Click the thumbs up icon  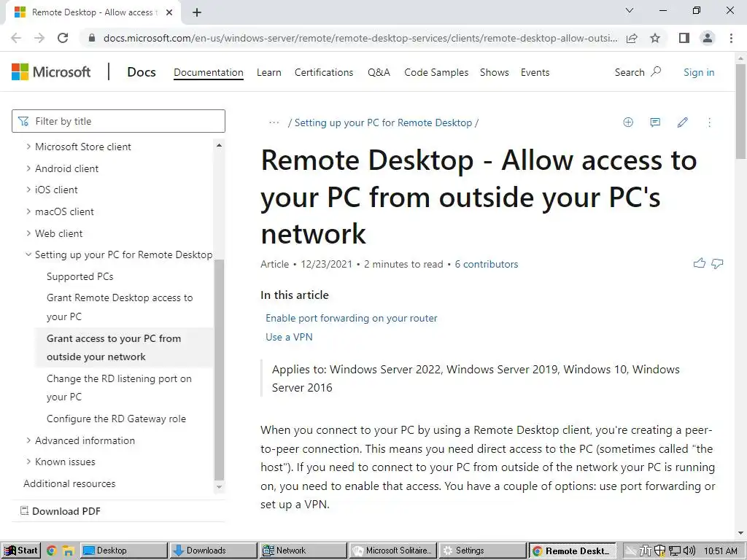[x=700, y=263]
